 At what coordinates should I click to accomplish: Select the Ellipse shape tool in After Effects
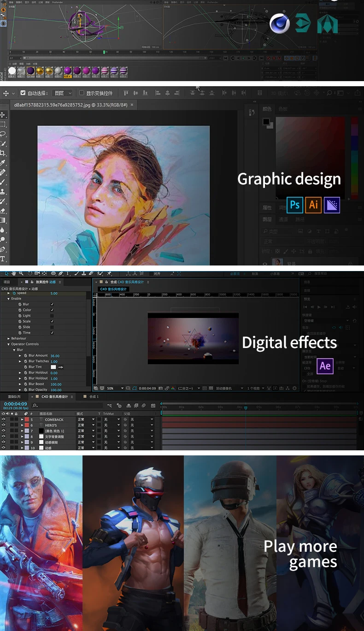click(x=53, y=274)
